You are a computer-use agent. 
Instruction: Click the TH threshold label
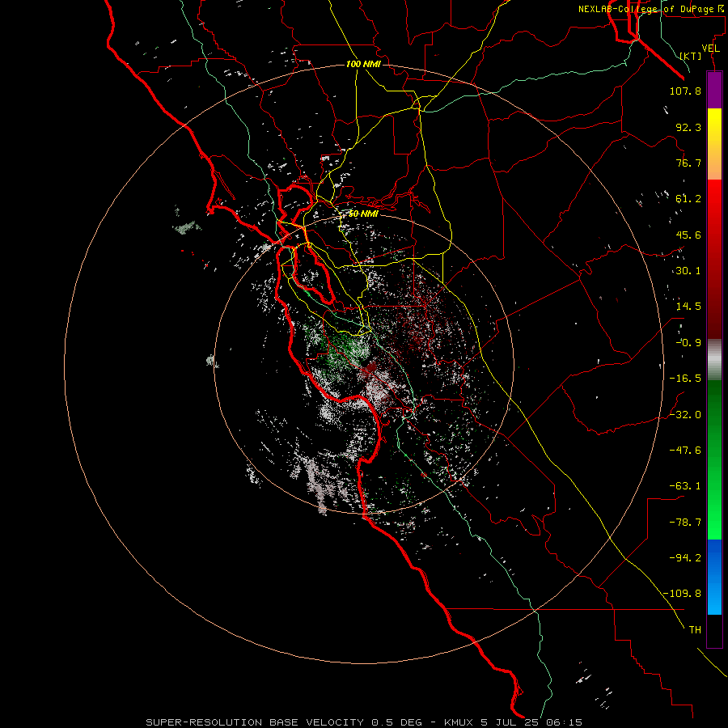pos(695,630)
